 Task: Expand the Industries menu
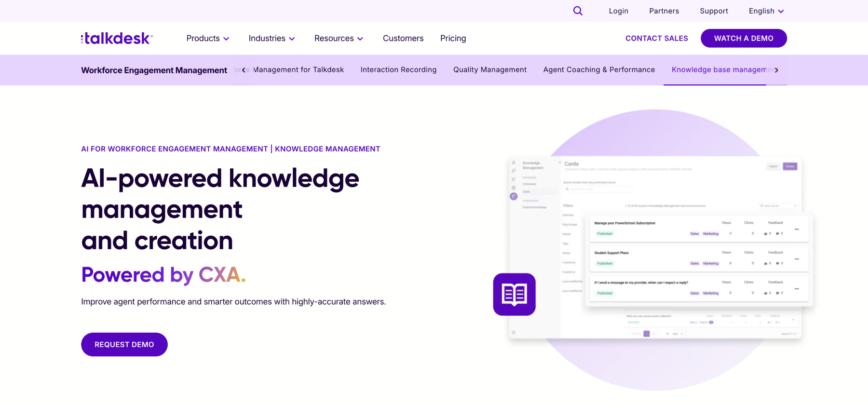(x=271, y=38)
